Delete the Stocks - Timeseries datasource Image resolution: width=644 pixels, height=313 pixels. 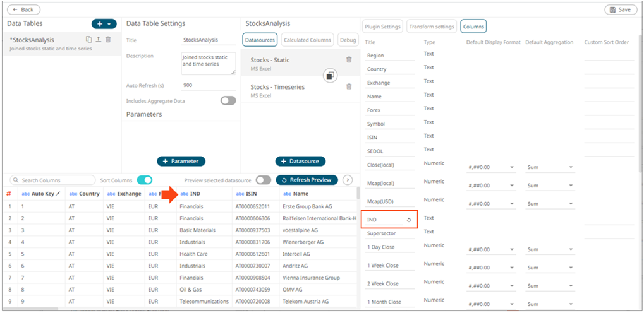tap(349, 88)
